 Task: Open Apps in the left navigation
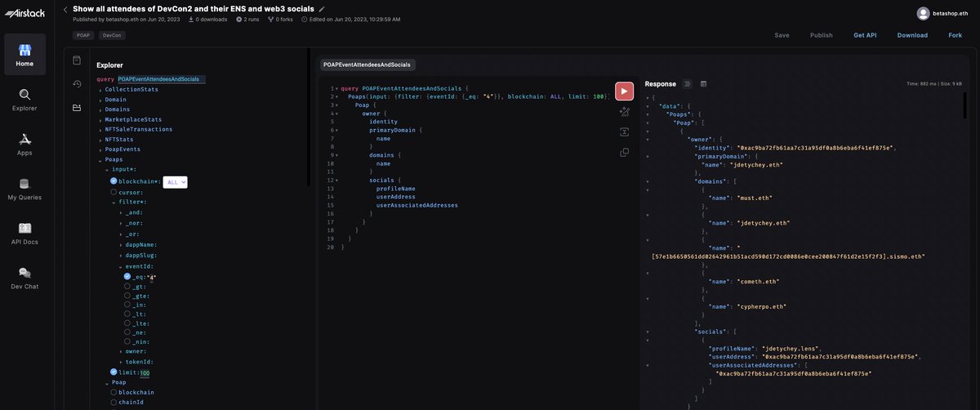point(24,144)
